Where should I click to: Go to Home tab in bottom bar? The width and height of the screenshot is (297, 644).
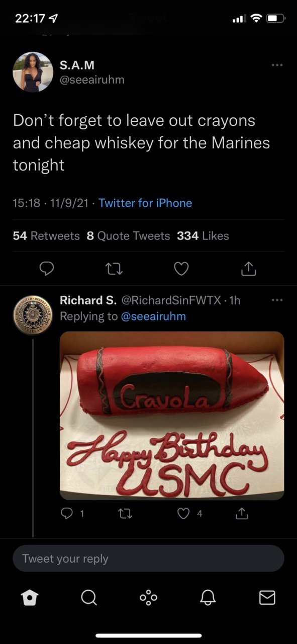tap(30, 597)
